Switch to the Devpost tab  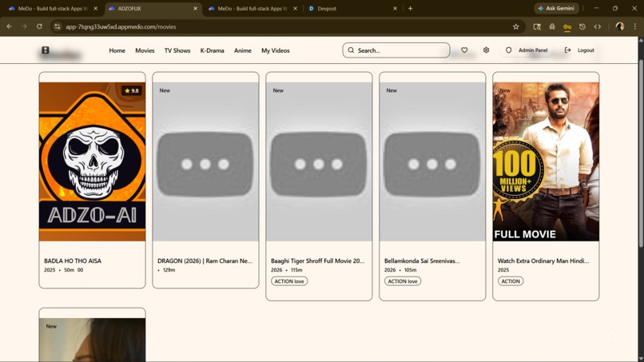coord(352,8)
